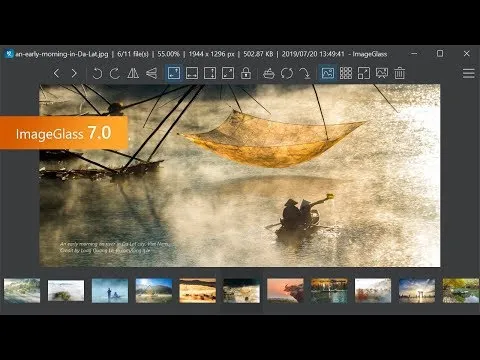The image size is (480, 360).
Task: Open the blue sky gate sunset thumbnail
Action: pyautogui.click(x=417, y=291)
